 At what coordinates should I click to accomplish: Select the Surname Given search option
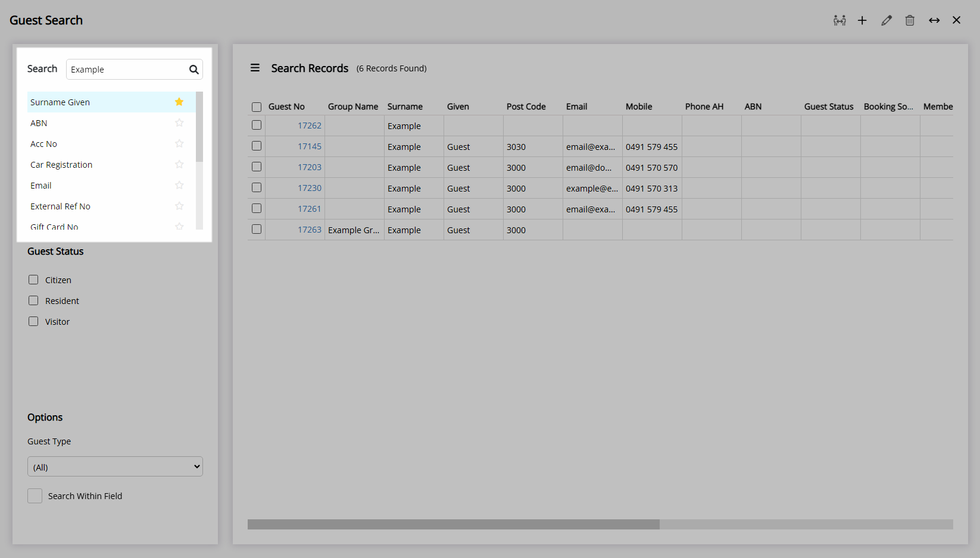coord(111,102)
